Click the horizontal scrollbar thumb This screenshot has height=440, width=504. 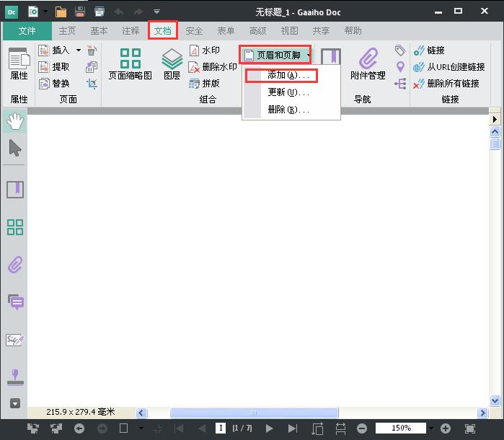pos(254,413)
